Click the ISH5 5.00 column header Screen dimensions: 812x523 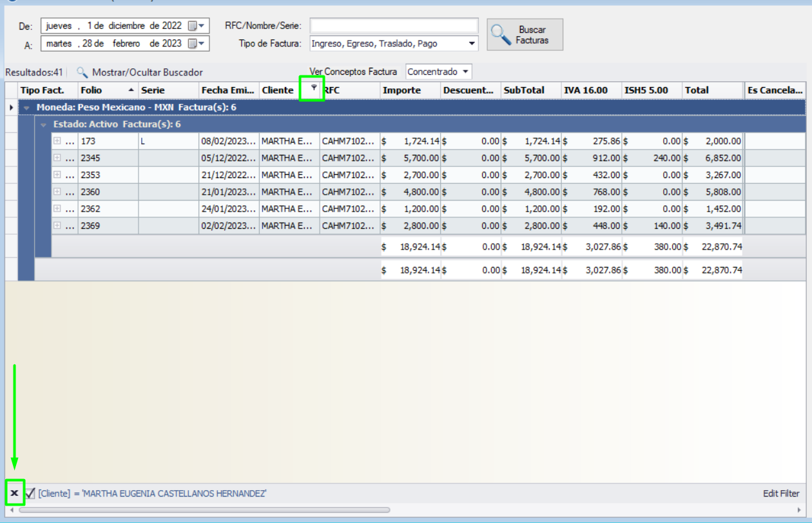click(x=652, y=90)
